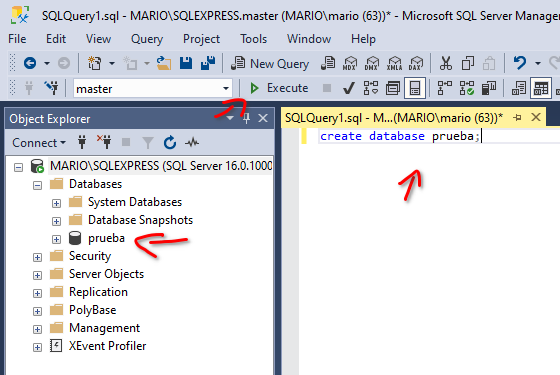
Task: Open Activity Monitor from Object Explorer
Action: pyautogui.click(x=192, y=143)
